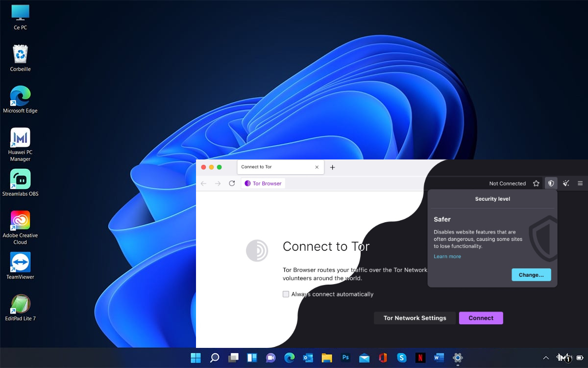Click the Safer security level heading
This screenshot has width=588, height=368.
(x=442, y=219)
